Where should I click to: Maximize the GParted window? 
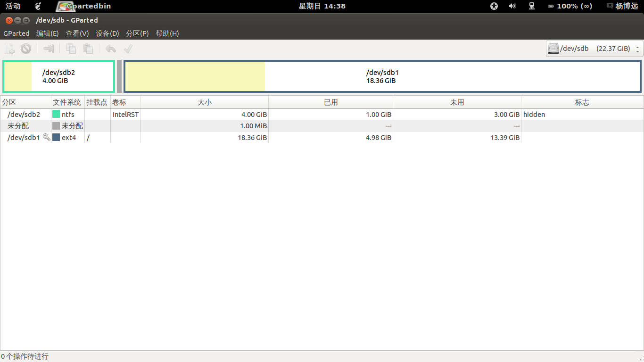tap(26, 20)
